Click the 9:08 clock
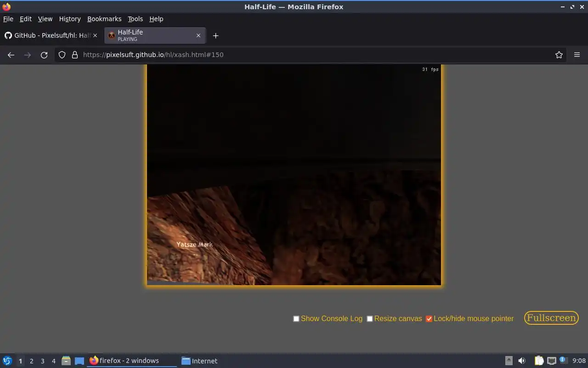The image size is (588, 368). point(579,361)
